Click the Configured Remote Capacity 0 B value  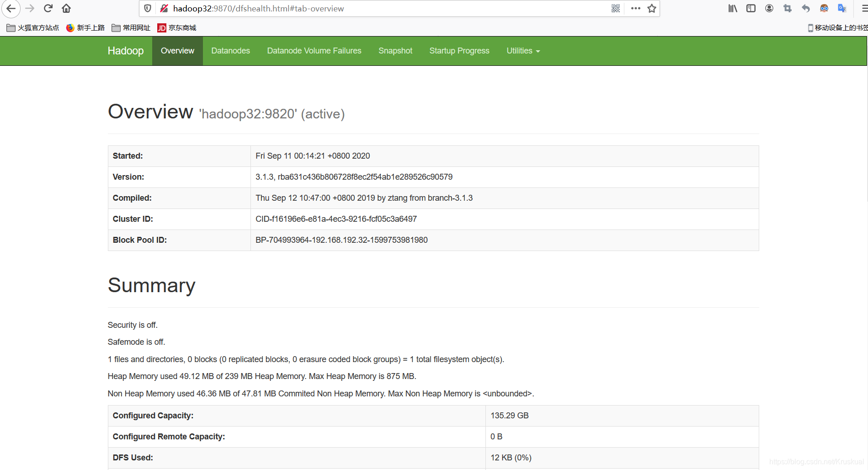[x=496, y=437]
